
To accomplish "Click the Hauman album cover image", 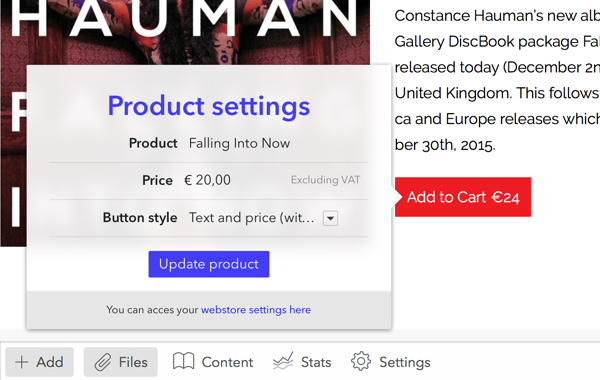I will click(x=185, y=33).
